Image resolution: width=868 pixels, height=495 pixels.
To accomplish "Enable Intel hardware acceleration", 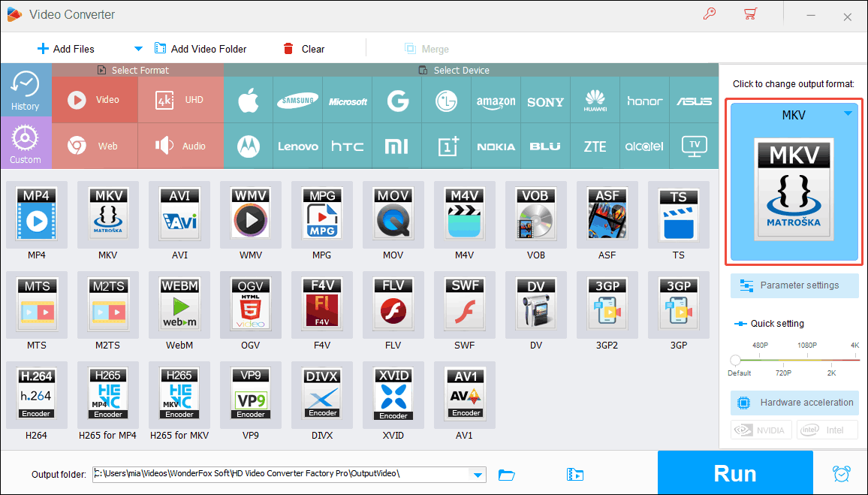I will point(827,430).
